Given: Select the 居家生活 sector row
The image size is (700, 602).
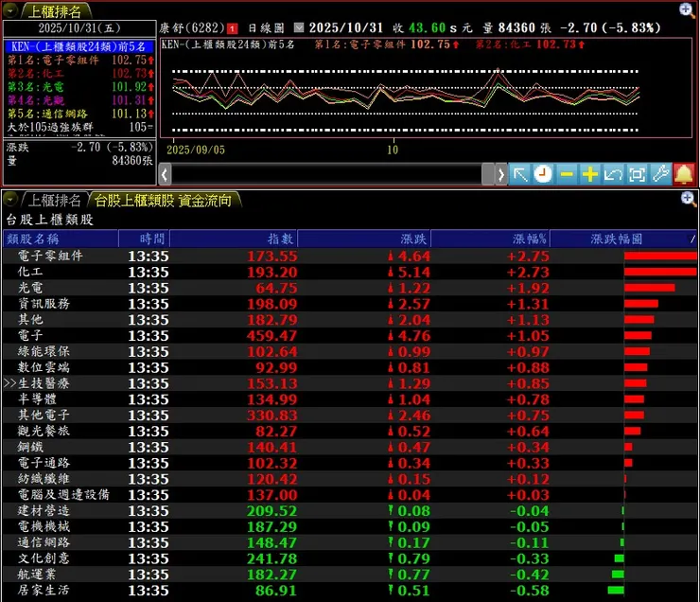Looking at the screenshot, I should tap(350, 591).
